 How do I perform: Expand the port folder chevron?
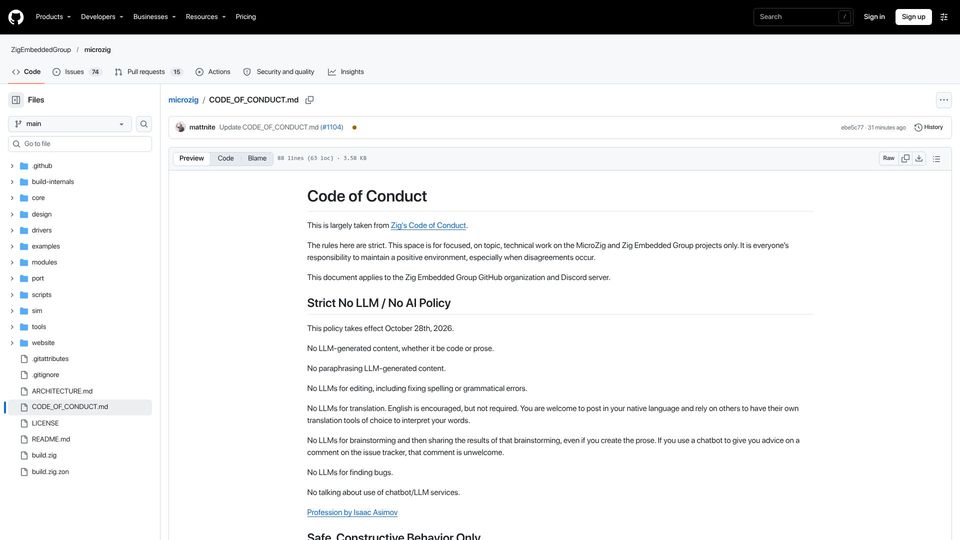tap(12, 279)
